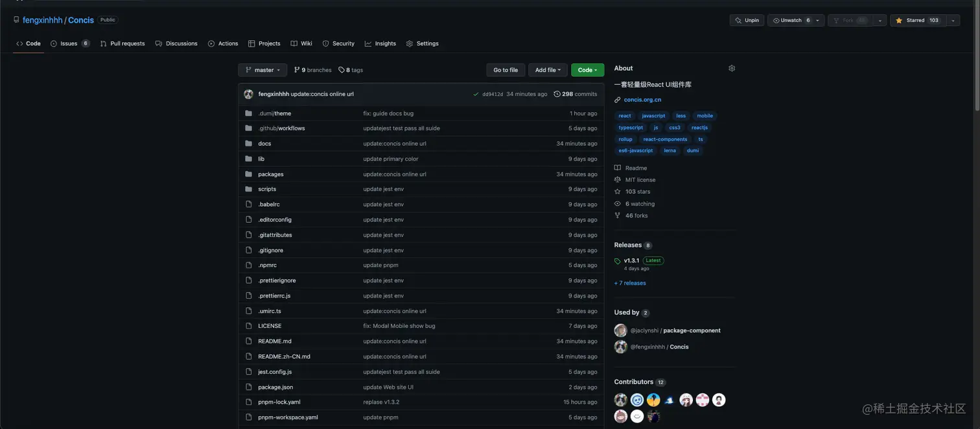Open the .github/workflows folder
Screen dimensions: 980x429
pos(281,128)
